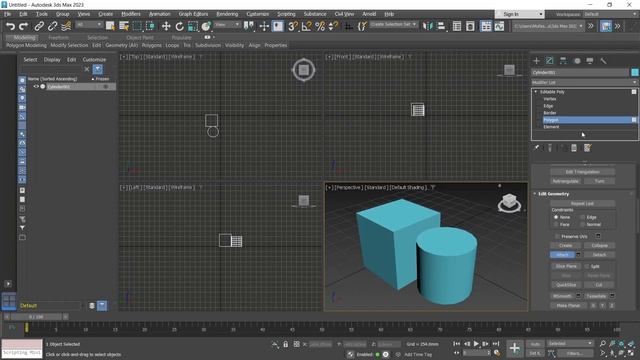Viewport: 640px width, 360px height.
Task: Open the Workspaces Default dropdown
Action: [x=610, y=14]
